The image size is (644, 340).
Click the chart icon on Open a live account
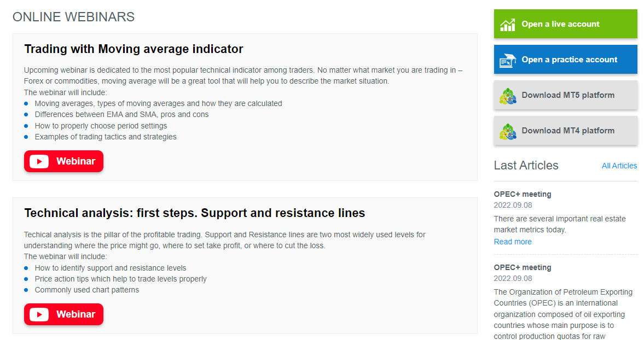pos(508,25)
